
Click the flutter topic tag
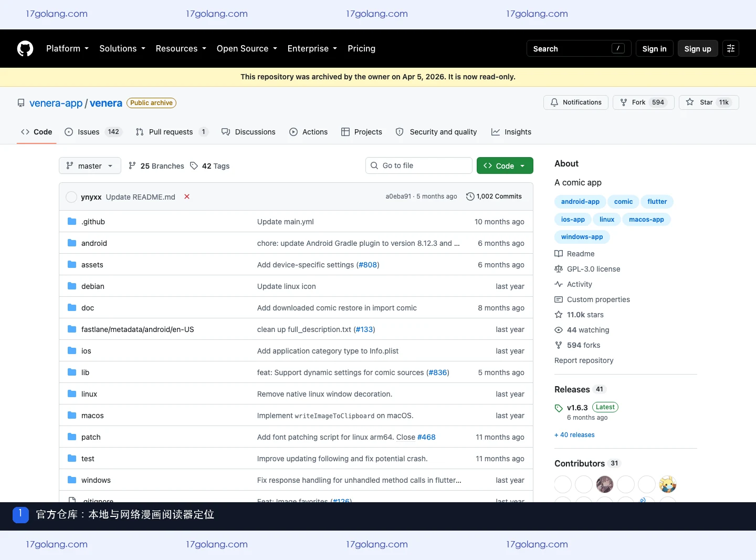tap(657, 202)
